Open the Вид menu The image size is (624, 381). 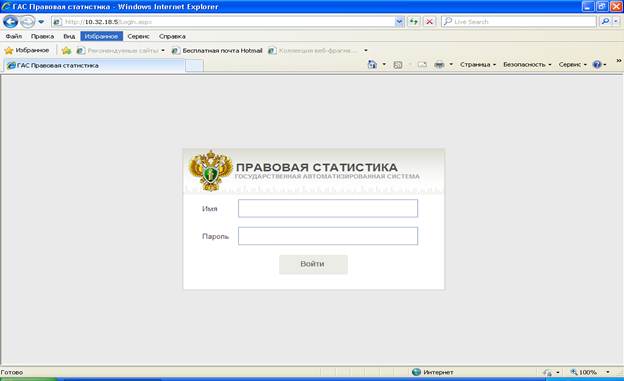click(69, 36)
